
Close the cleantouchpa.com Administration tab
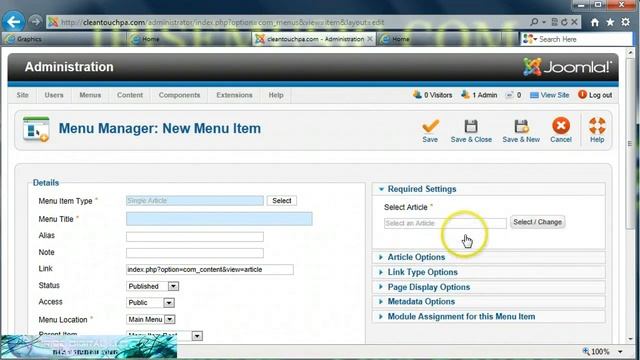click(x=370, y=39)
